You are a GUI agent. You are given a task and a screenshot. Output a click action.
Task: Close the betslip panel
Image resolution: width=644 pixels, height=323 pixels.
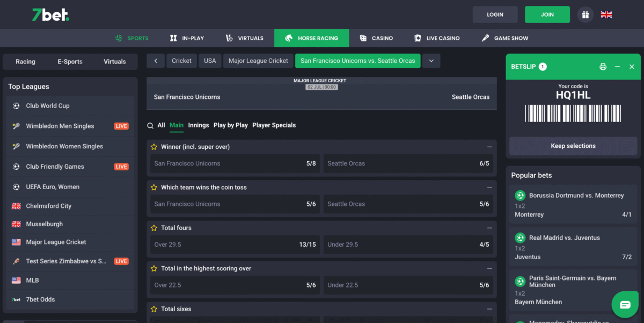tap(632, 67)
